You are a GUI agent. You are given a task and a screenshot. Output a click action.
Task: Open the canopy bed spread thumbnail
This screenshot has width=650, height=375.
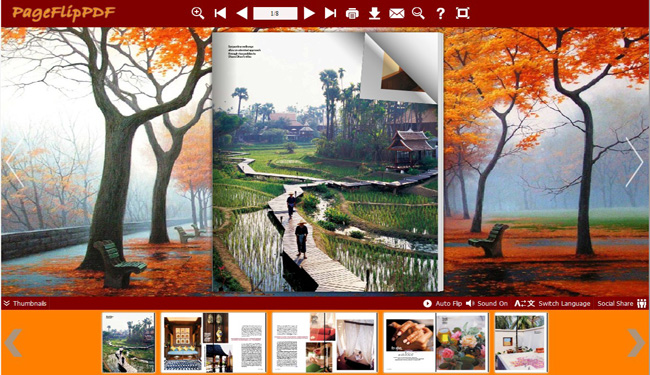[x=325, y=343]
